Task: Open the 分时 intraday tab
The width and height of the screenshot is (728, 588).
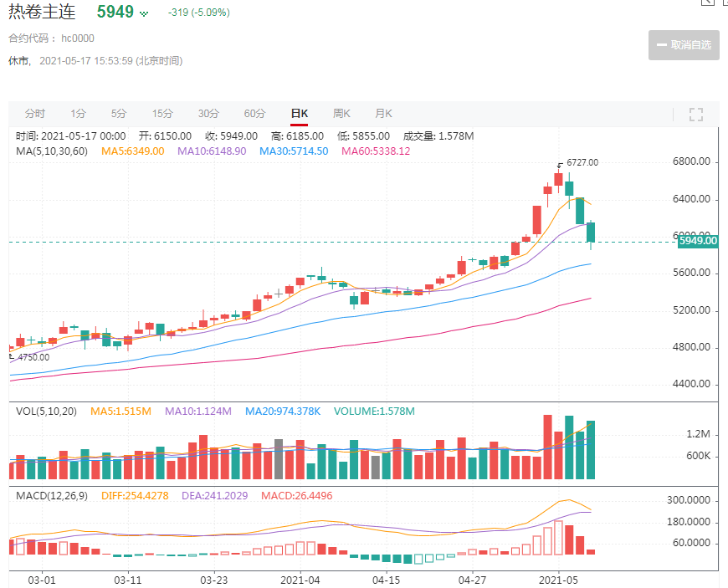Action: click(x=35, y=114)
